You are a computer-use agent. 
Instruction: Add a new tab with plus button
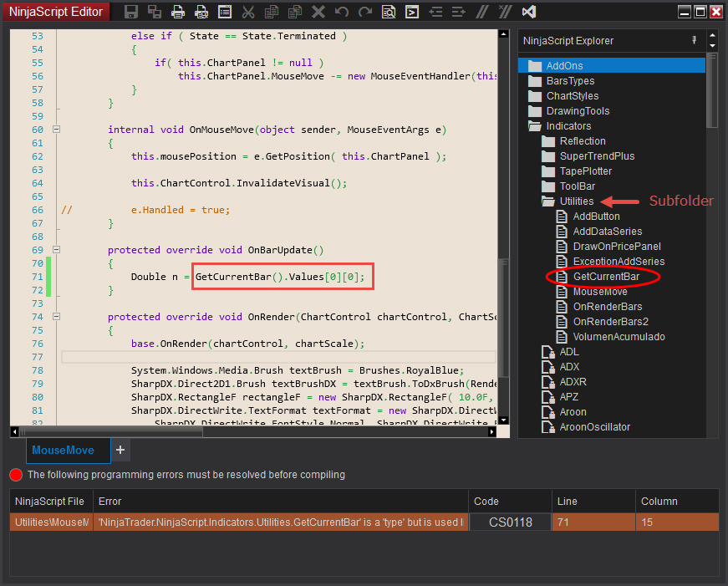point(120,451)
